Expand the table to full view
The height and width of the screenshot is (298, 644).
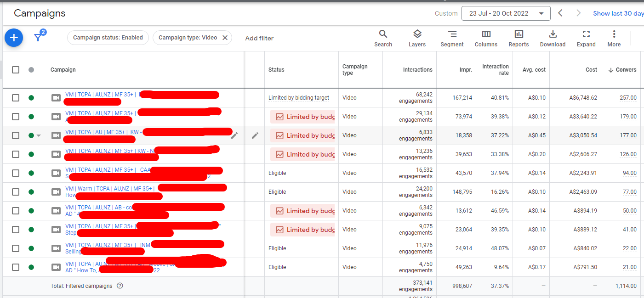click(x=586, y=38)
